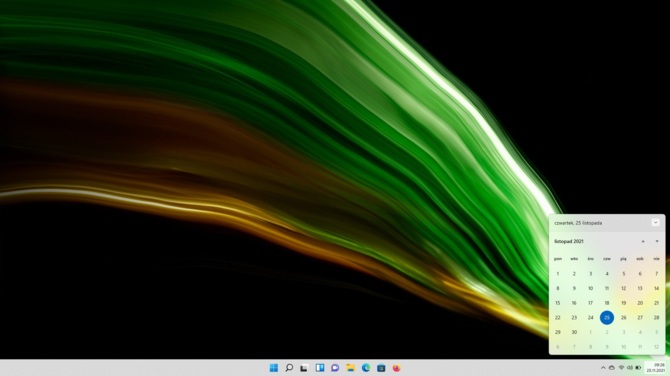Image resolution: width=670 pixels, height=376 pixels.
Task: Click the taskbar clock showing 09:26
Action: coord(656,368)
